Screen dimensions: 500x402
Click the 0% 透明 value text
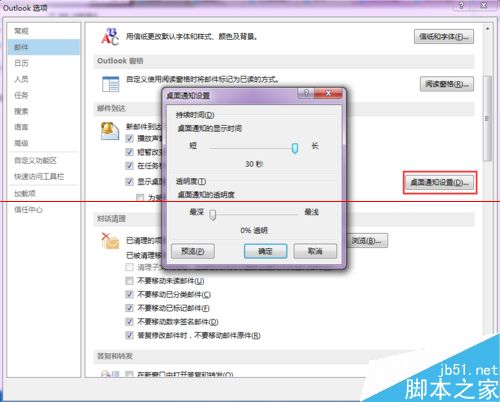254,230
